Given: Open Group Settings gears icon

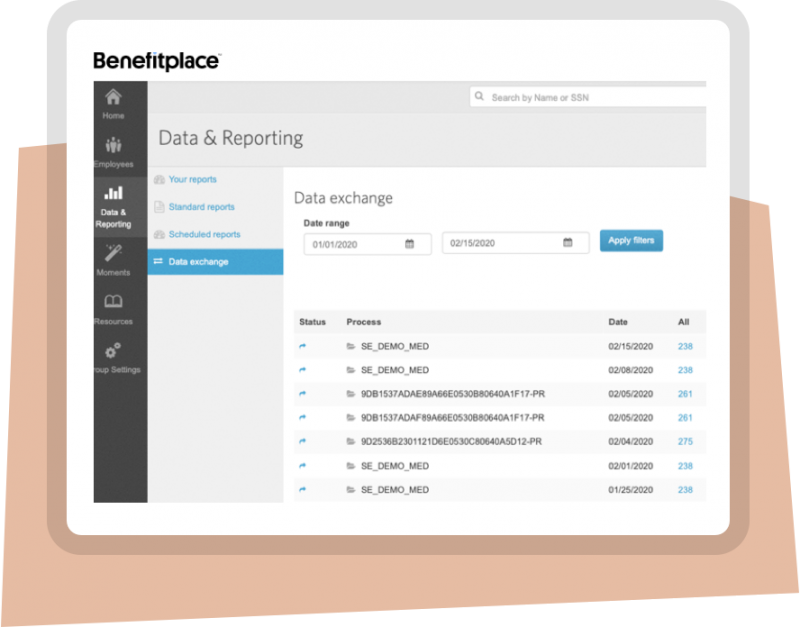Looking at the screenshot, I should coord(113,350).
